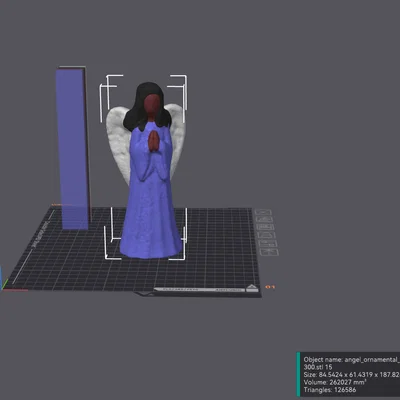Click the fourth plate side icon from top
Image resolution: width=400 pixels, height=400 pixels.
[x=267, y=235]
